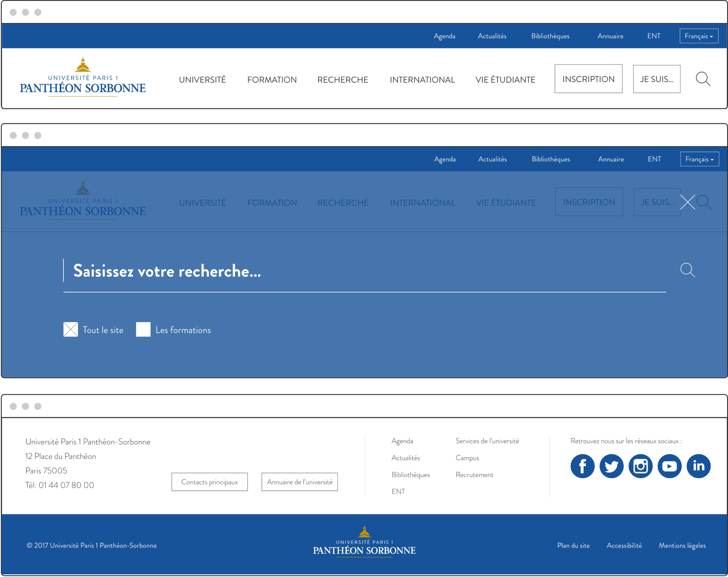Viewport: 728px width, 577px height.
Task: Click the search magnifier in the top header
Action: pos(703,79)
